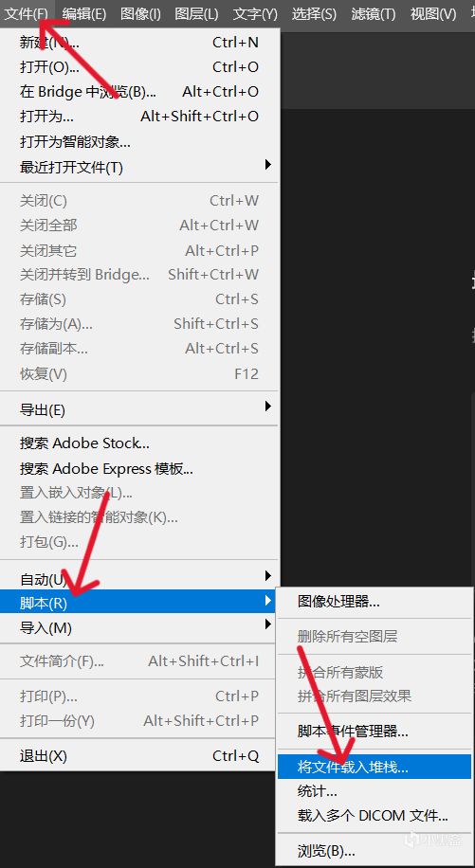Select 新建(N)... from File menu
475x868 pixels.
[139, 42]
